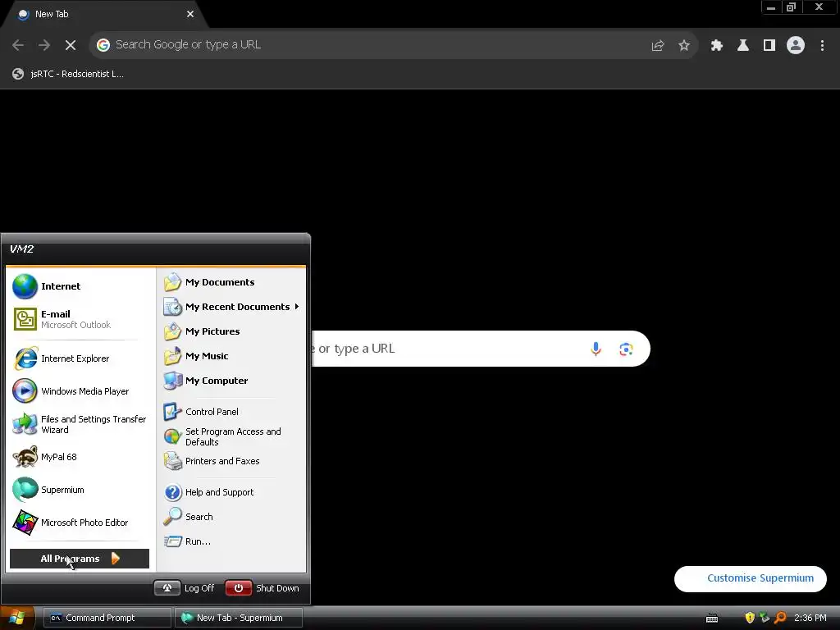840x630 pixels.
Task: Open the Help and Support question mark icon
Action: click(172, 492)
